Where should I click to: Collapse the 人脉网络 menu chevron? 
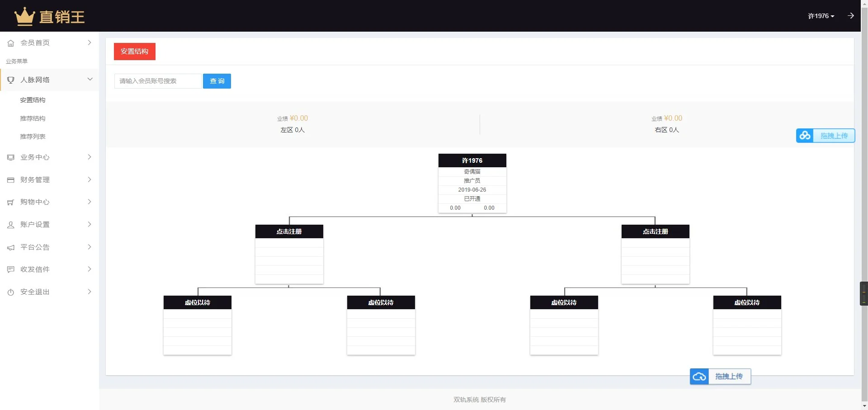pyautogui.click(x=90, y=80)
